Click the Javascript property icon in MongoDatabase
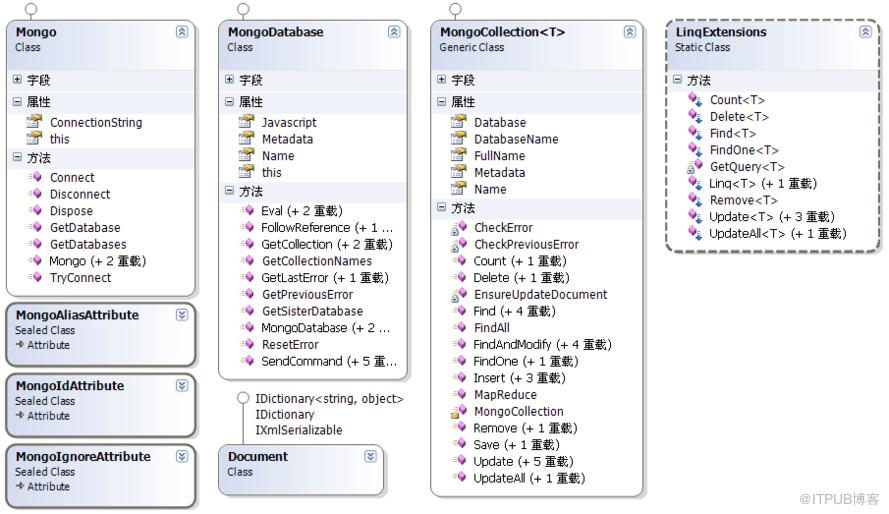 (247, 122)
